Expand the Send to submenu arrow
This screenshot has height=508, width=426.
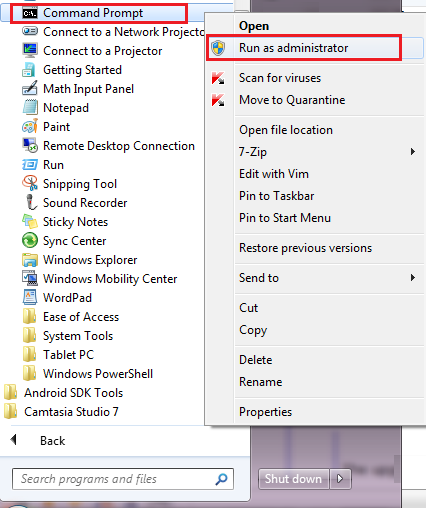(x=413, y=278)
